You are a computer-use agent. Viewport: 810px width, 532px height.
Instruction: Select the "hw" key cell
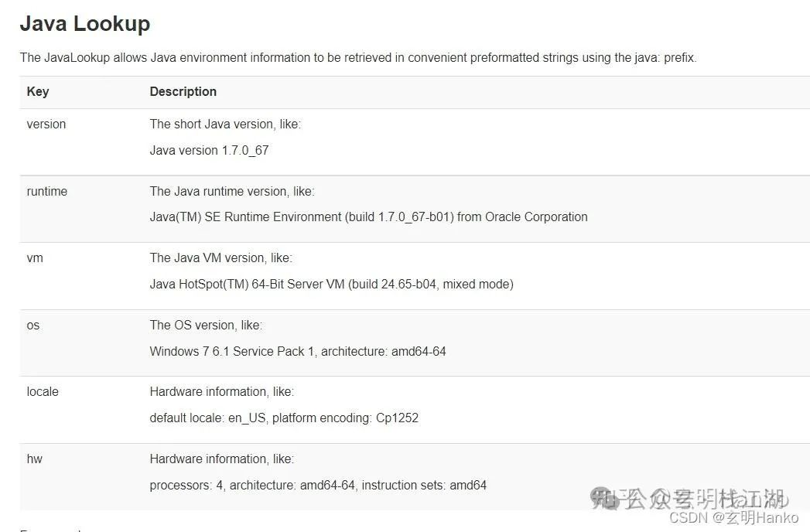[x=35, y=459]
